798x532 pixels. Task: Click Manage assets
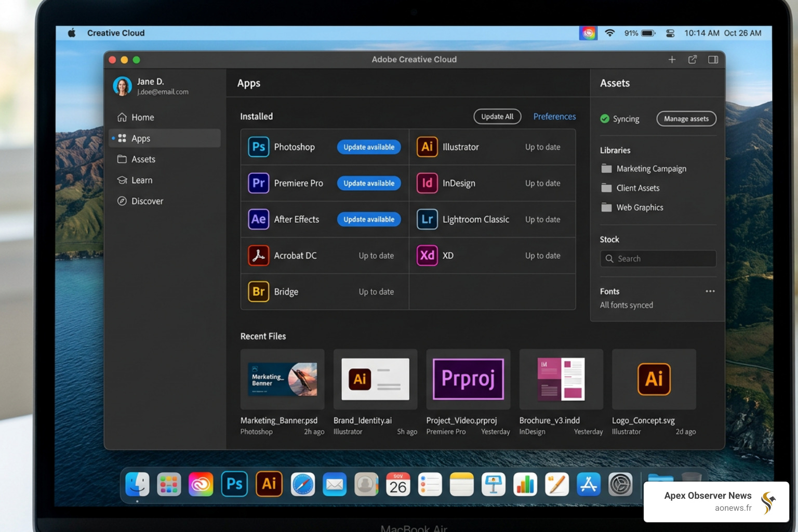pyautogui.click(x=686, y=118)
